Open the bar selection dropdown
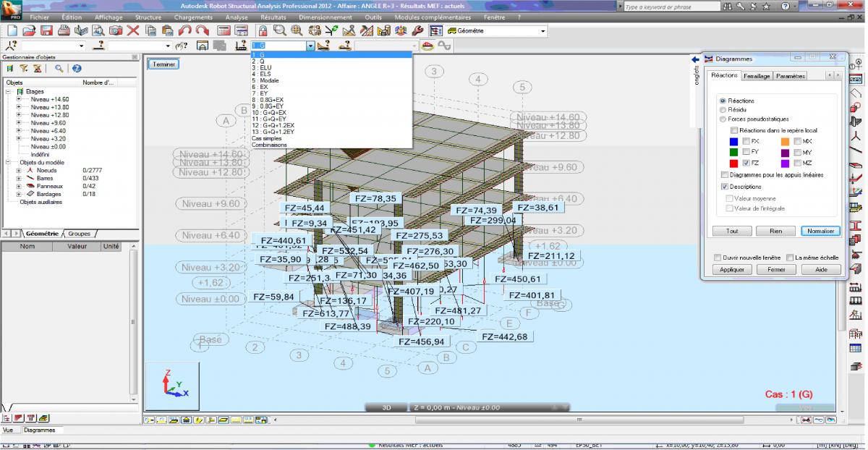 167,46
